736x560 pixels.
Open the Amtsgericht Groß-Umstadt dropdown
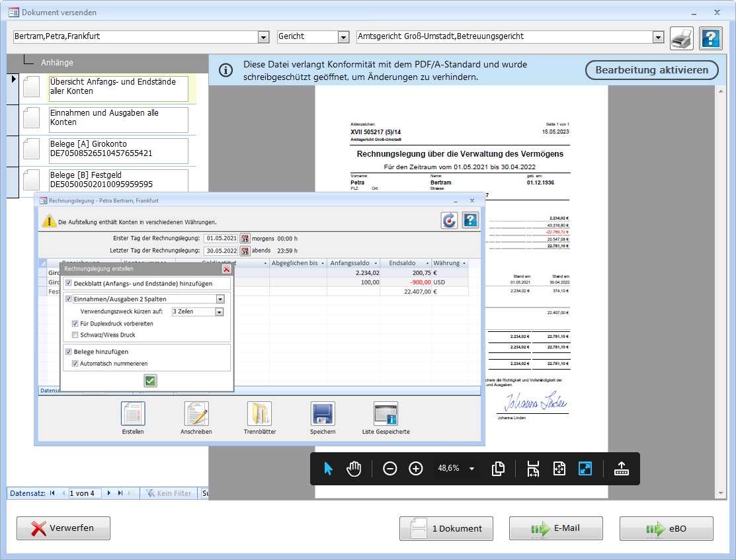click(658, 37)
